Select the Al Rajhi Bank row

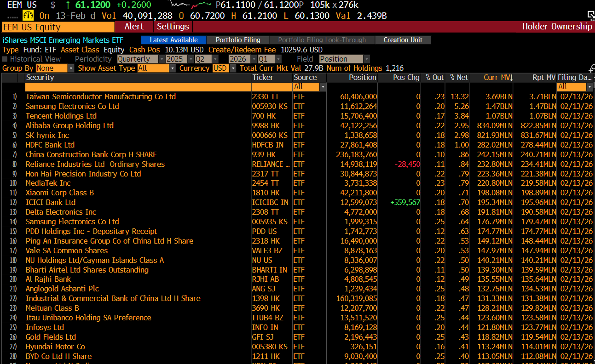coord(297,279)
